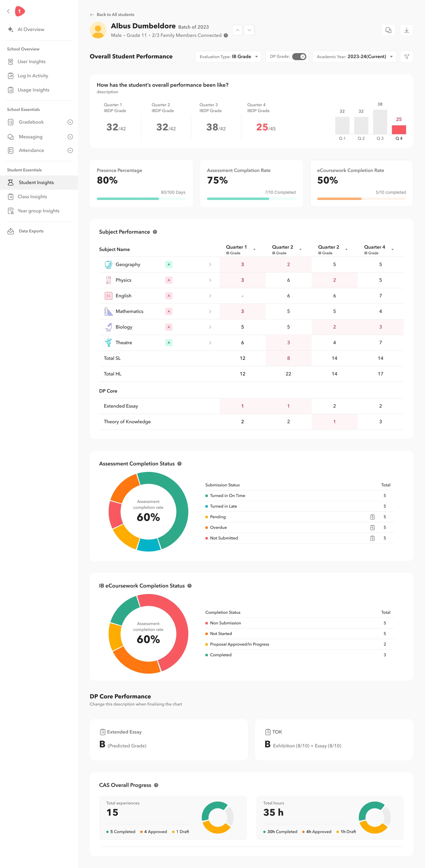Click the sidebar collapse back chevron
This screenshot has height=868, width=425.
coord(9,11)
